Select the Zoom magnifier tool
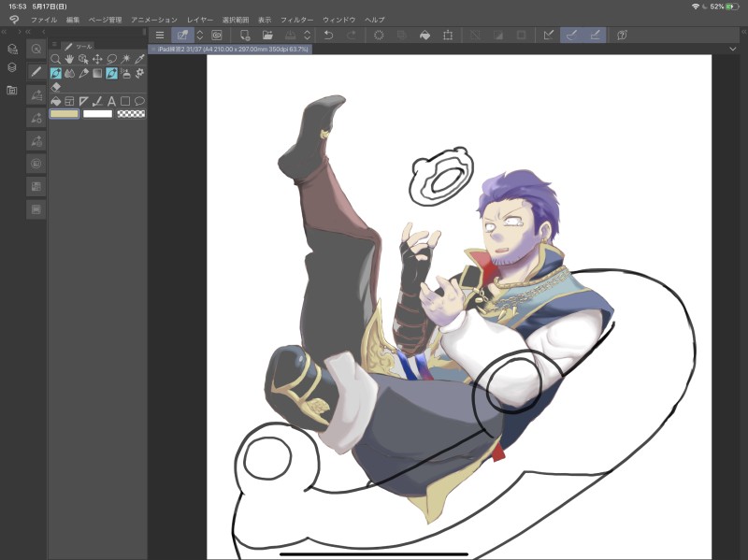Viewport: 748px width, 560px height. click(55, 59)
